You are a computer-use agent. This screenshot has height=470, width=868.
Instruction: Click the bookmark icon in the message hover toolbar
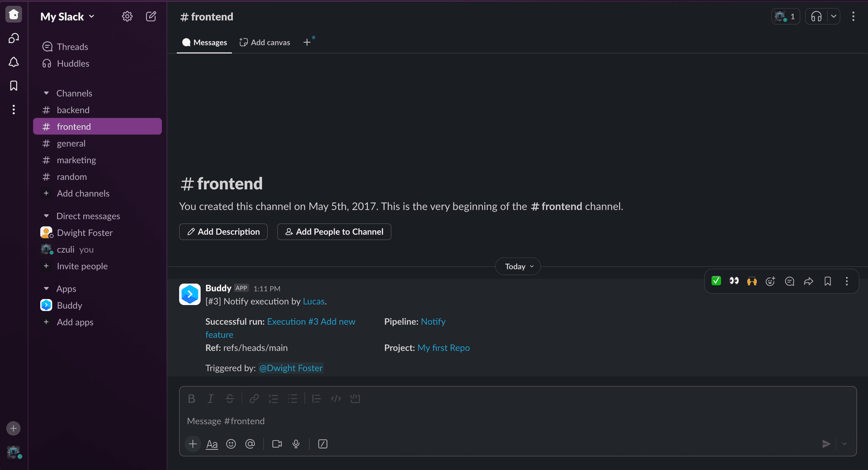coord(827,282)
